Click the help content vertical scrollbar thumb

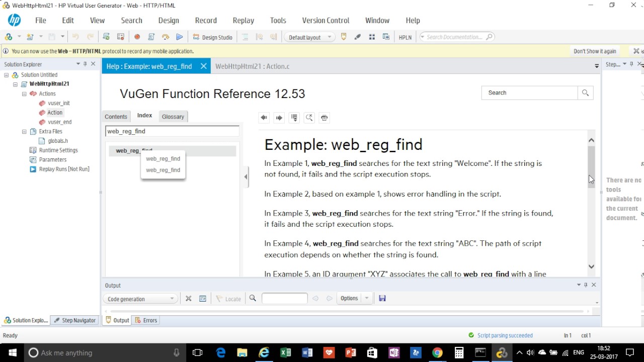(x=591, y=167)
